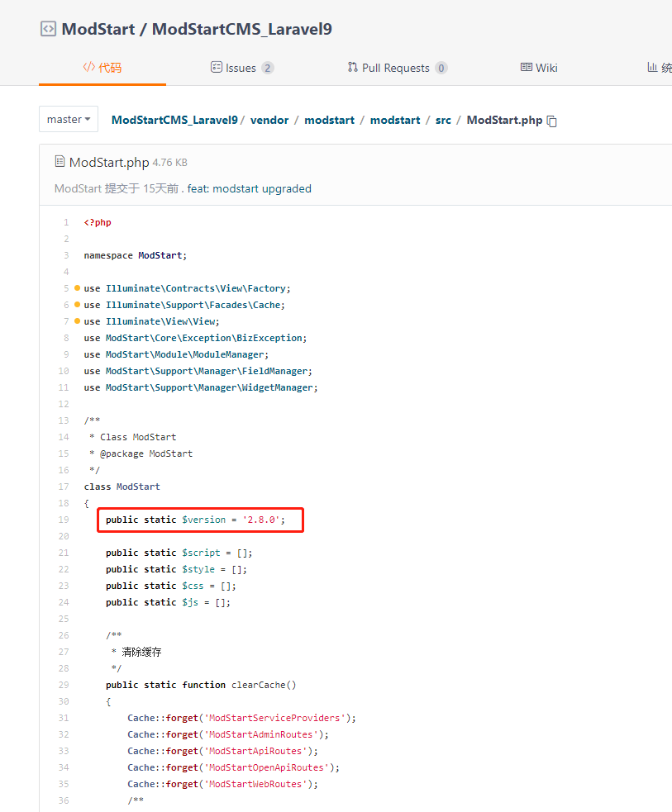Open the ModStart owner link in title

98,29
